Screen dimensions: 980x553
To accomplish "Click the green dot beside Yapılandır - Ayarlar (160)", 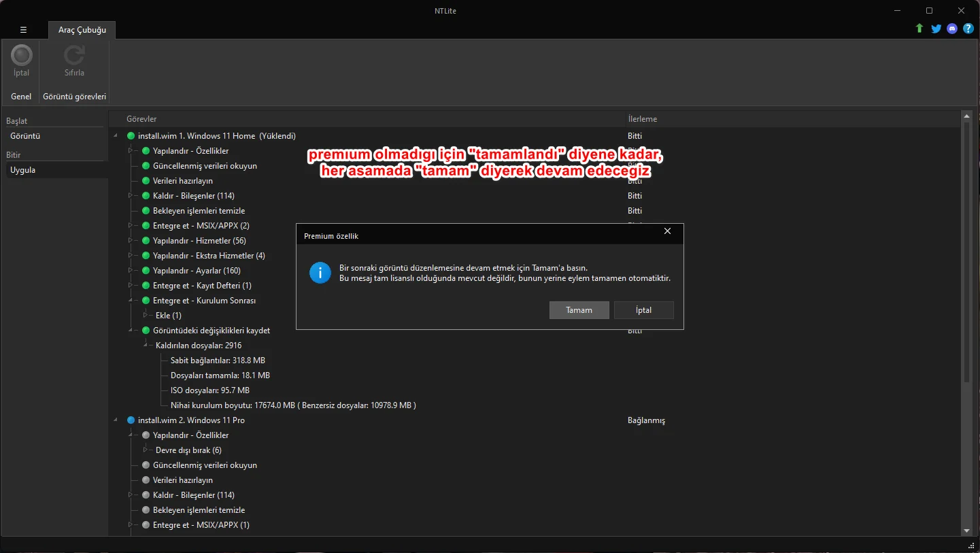I will 146,271.
